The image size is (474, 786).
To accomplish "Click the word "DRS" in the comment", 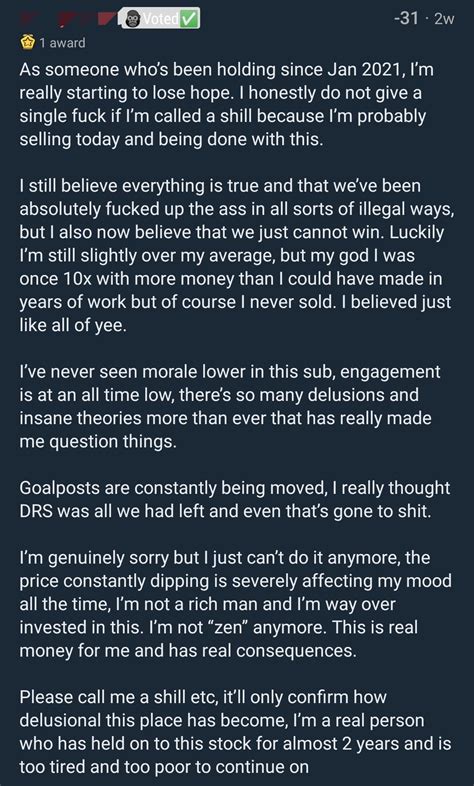I will [35, 511].
